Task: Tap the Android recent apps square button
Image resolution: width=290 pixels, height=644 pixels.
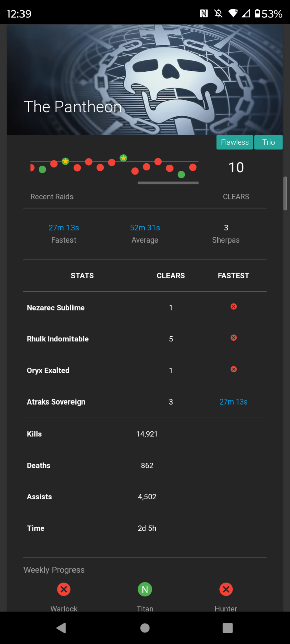Action: click(228, 628)
